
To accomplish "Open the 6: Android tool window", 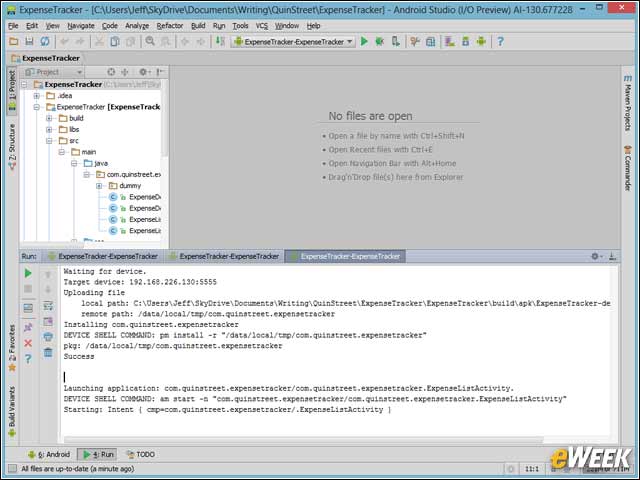I will [49, 454].
